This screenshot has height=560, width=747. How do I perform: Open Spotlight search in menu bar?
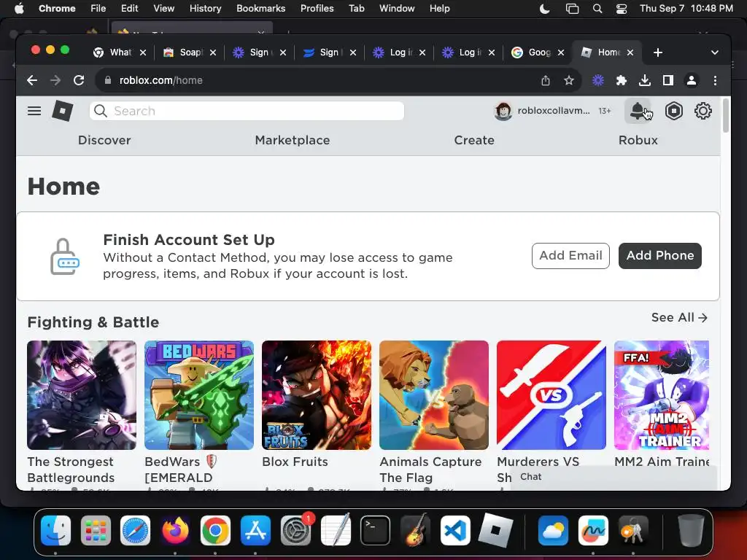pyautogui.click(x=597, y=9)
